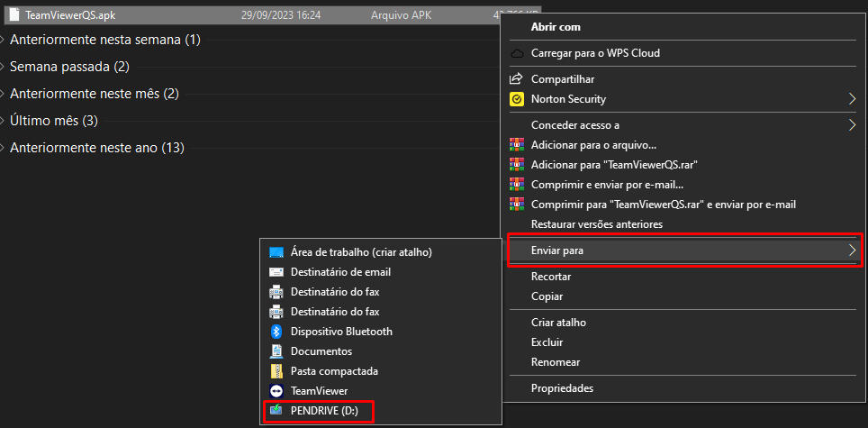Click the 'Arquivo APK' type cell

tap(401, 15)
